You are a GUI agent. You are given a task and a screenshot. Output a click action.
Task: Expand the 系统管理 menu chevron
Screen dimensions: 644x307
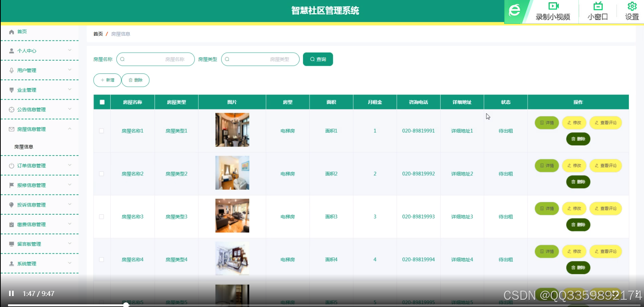pos(70,263)
